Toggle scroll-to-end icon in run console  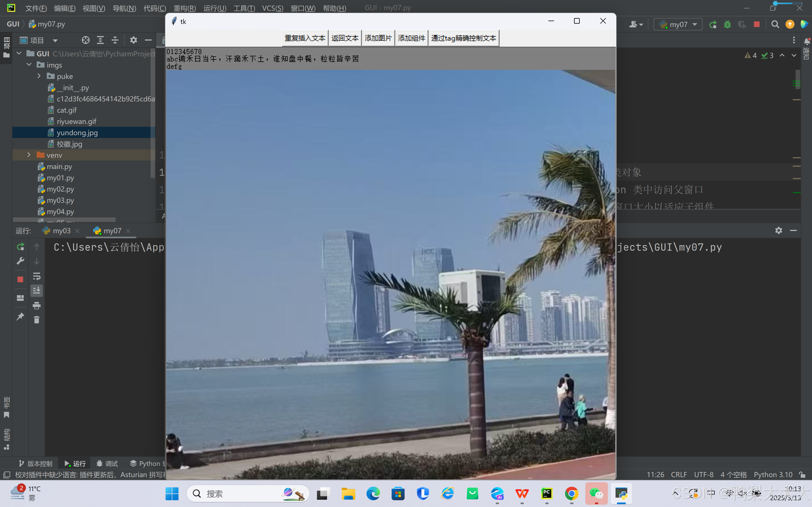pos(37,290)
